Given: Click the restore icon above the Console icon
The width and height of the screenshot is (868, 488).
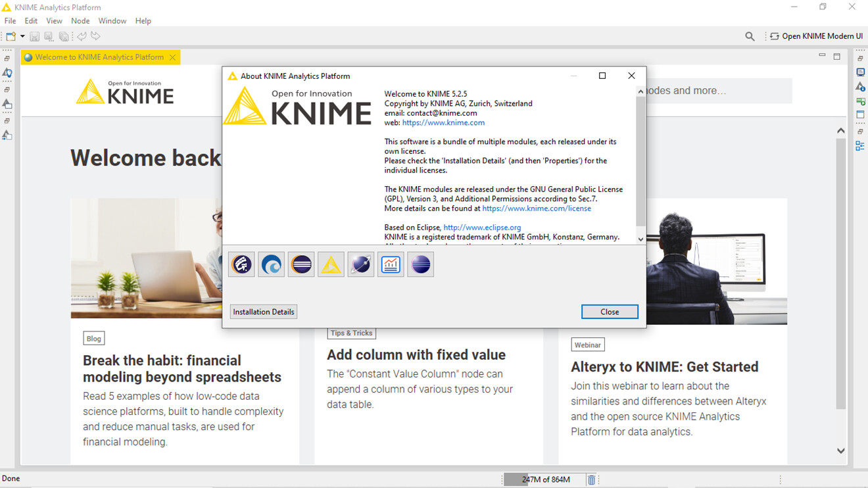Looking at the screenshot, I should pos(860,59).
